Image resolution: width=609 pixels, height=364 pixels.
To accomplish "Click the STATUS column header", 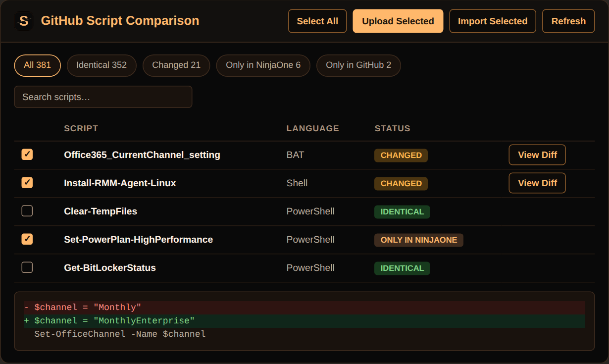I will pos(393,128).
